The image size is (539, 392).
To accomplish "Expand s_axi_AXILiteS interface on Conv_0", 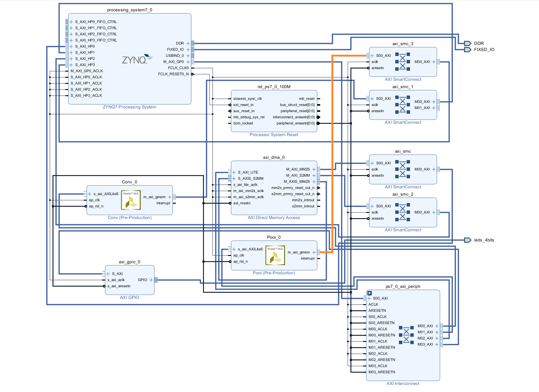I will [x=90, y=194].
